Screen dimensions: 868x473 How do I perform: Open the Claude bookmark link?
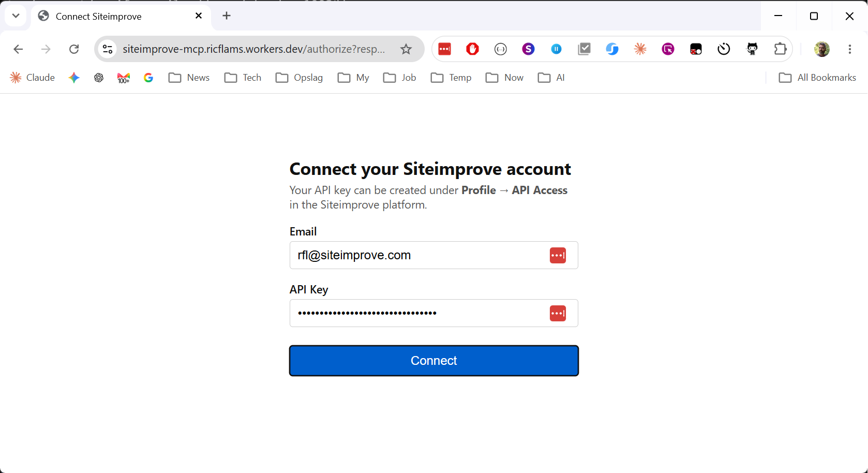(x=32, y=78)
